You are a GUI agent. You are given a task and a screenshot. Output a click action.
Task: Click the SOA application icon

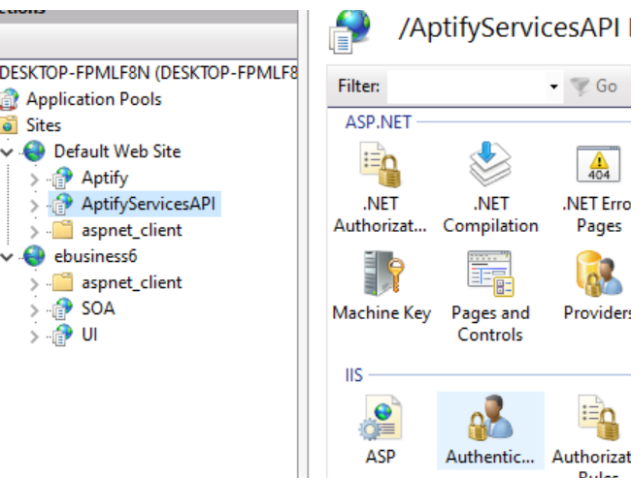pyautogui.click(x=62, y=308)
